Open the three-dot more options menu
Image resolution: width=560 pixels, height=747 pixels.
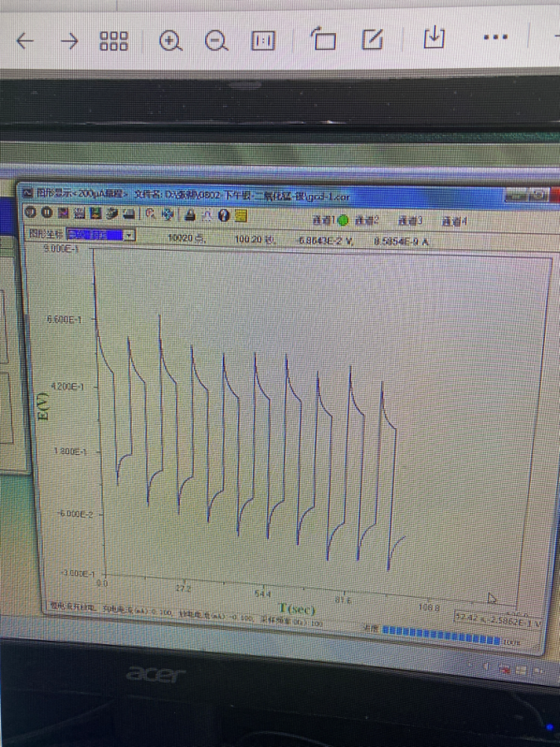pos(494,37)
